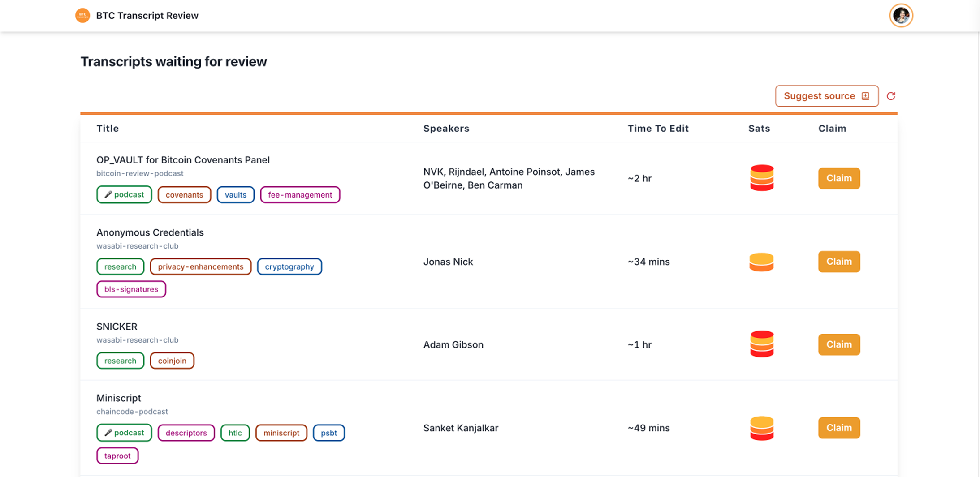980x477 pixels.
Task: Click the Anonymous Credentials title
Action: 150,232
